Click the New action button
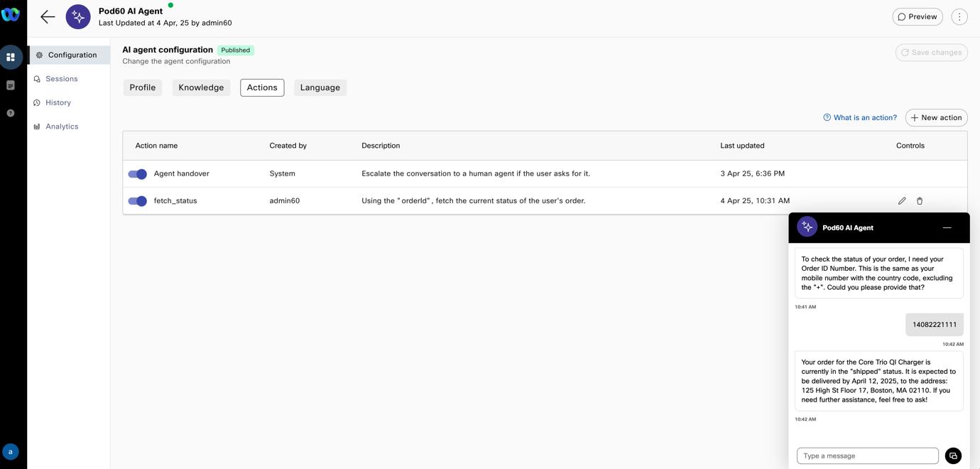 pyautogui.click(x=936, y=118)
